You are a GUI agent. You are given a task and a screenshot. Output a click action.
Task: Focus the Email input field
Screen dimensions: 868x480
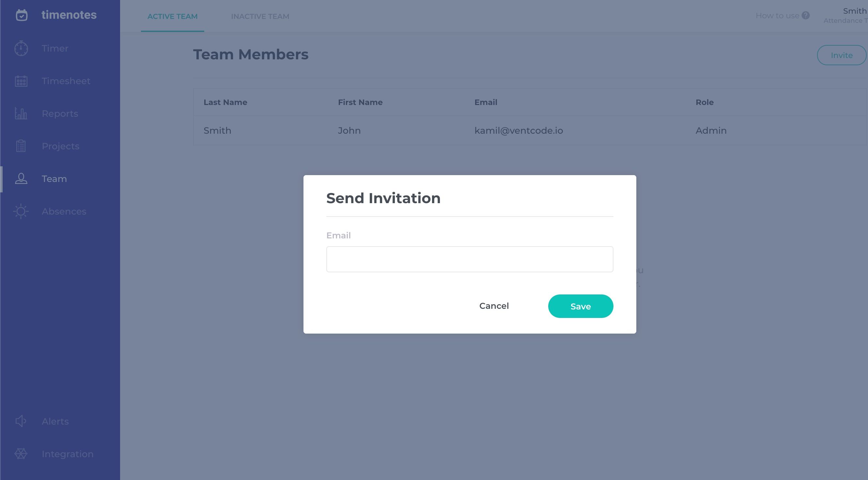click(x=469, y=259)
